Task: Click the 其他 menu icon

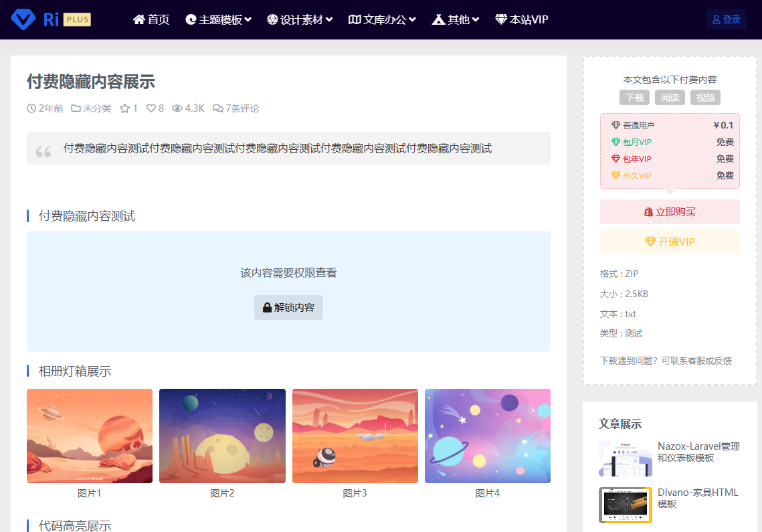Action: coord(439,19)
